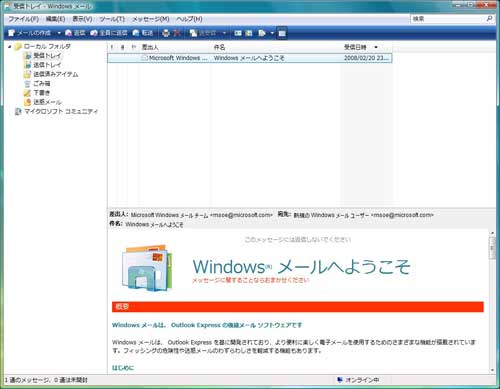Click the はじめに link in message body
500x389 pixels.
pos(123,368)
